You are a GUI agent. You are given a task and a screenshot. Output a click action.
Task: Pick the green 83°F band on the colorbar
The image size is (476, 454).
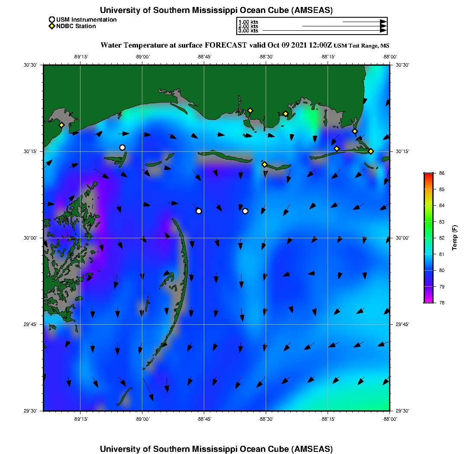pyautogui.click(x=428, y=221)
